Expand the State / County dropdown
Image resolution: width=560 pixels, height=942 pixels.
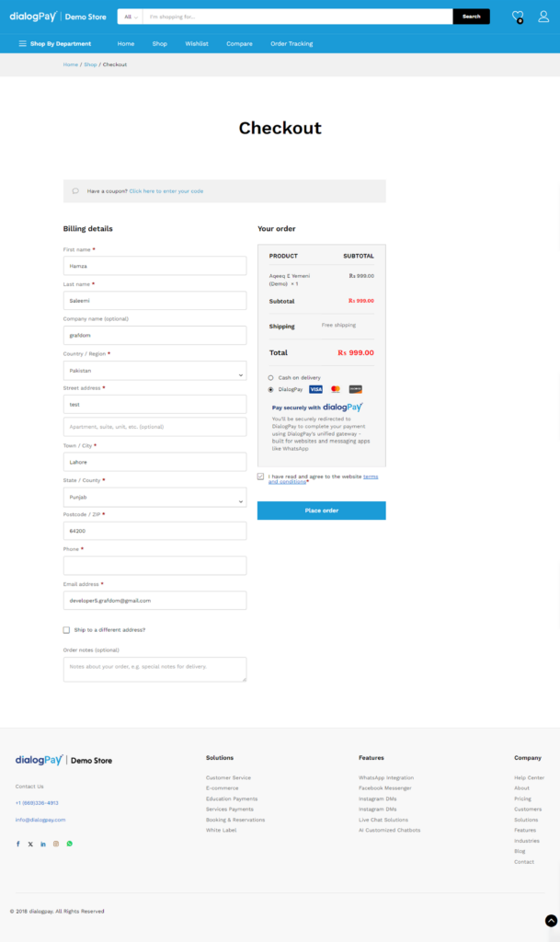[x=154, y=497]
